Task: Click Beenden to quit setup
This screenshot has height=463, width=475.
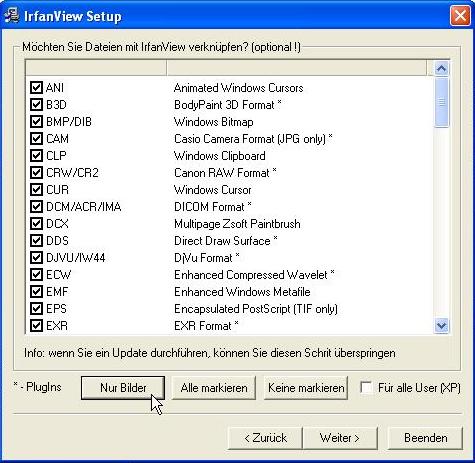Action: tap(425, 438)
